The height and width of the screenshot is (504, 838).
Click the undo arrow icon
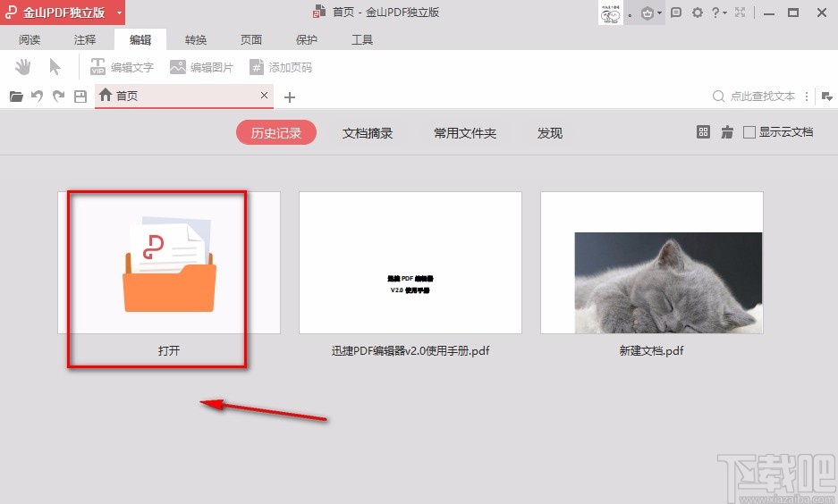(37, 97)
